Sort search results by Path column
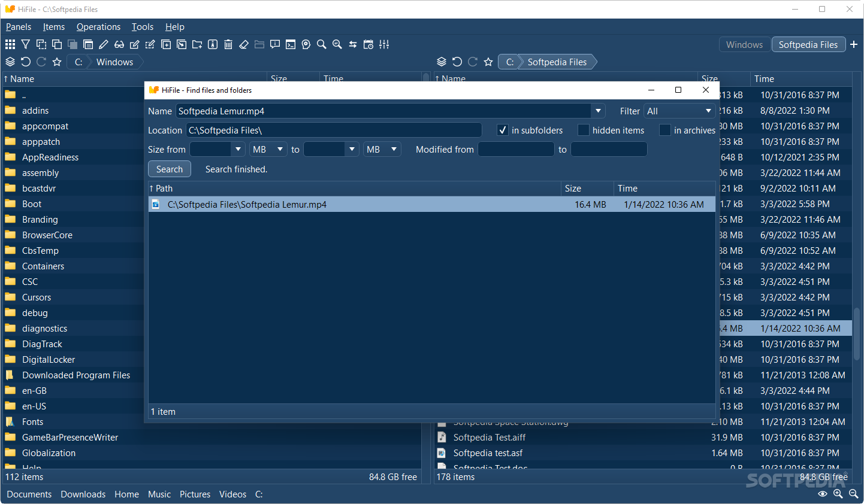The image size is (864, 504). tap(355, 188)
